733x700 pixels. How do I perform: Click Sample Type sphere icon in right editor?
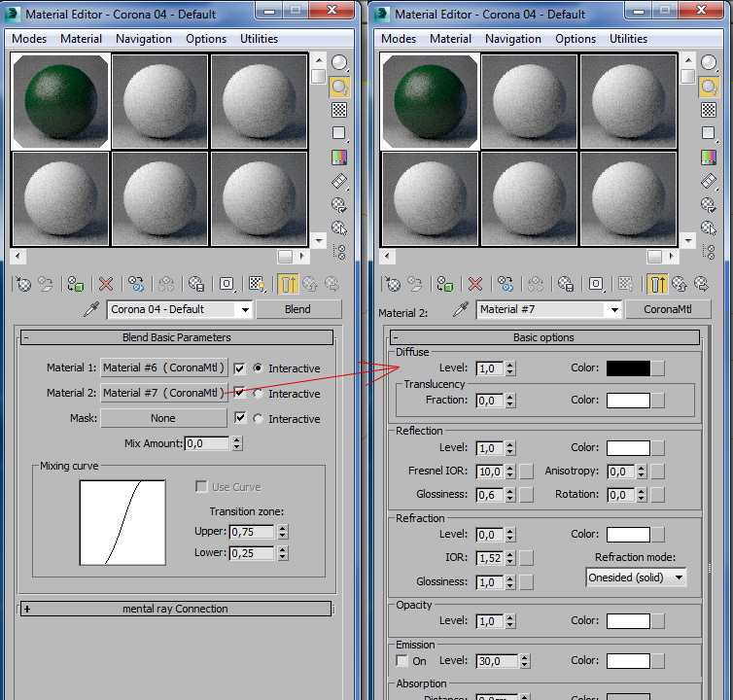point(709,63)
